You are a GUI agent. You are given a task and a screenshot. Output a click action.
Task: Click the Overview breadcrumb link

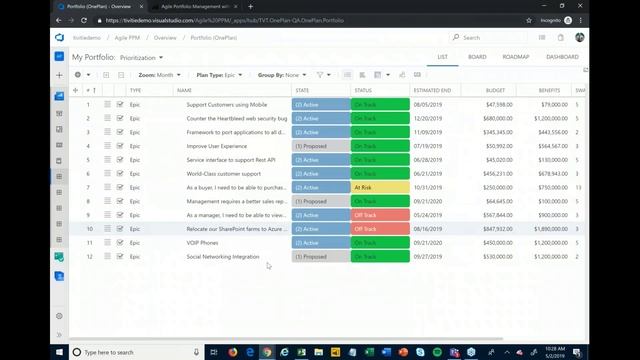coord(165,38)
